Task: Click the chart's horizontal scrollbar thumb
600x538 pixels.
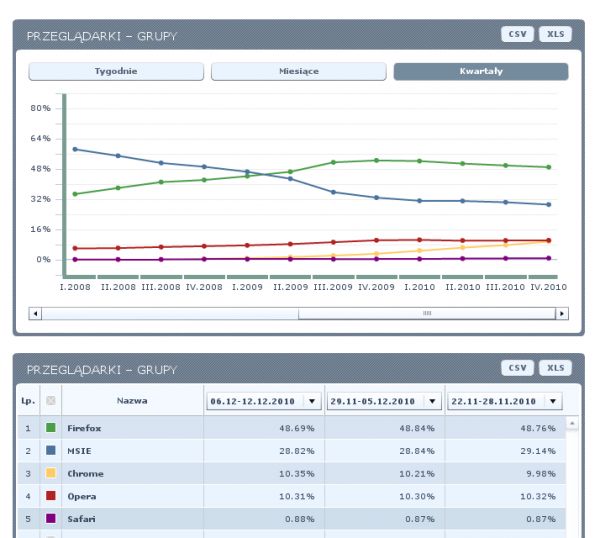Action: [x=427, y=314]
